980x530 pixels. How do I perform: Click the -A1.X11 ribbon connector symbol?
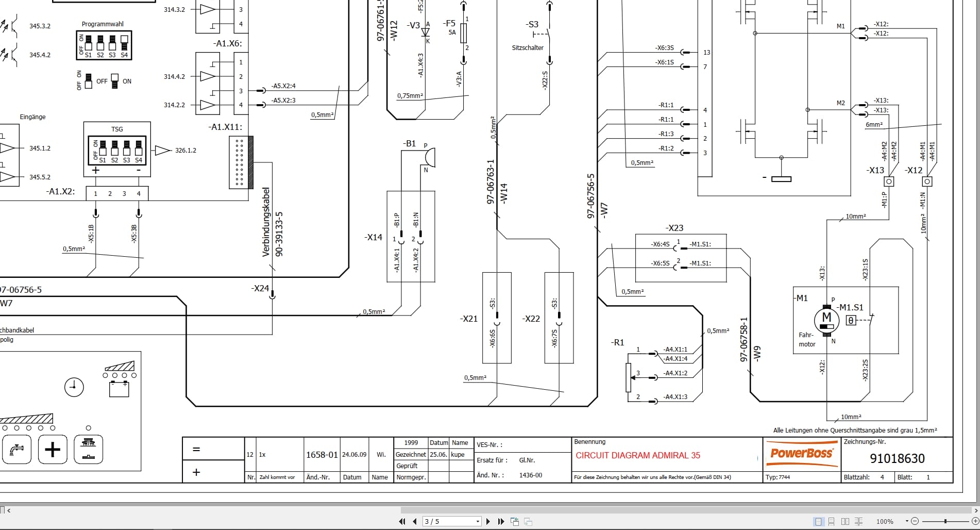coord(241,162)
